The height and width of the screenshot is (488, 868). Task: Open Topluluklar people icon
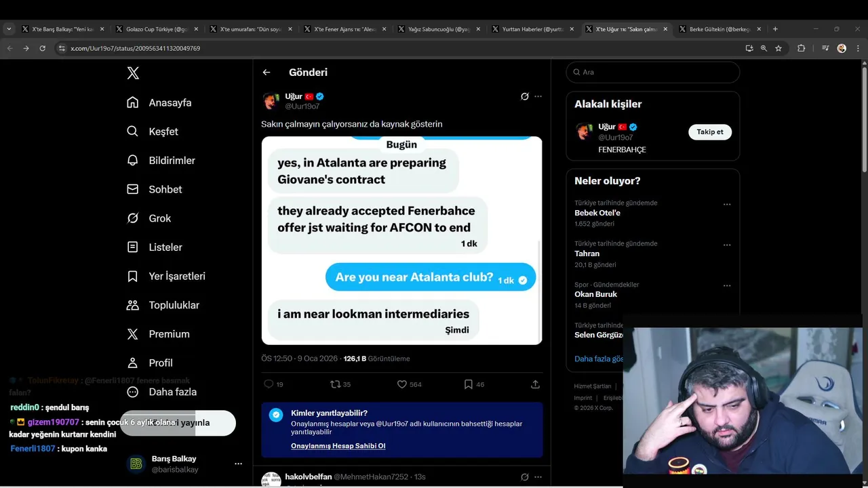point(133,305)
